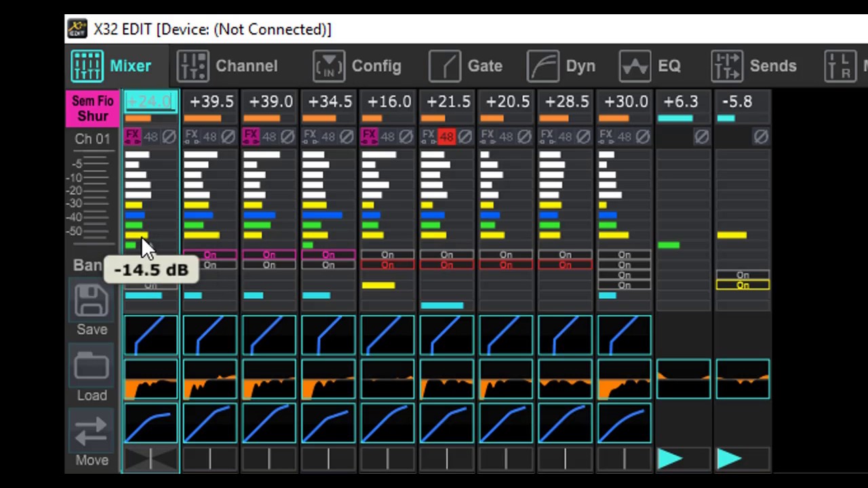
Task: Click the pink On button on the +39.5 channel
Action: coord(210,255)
